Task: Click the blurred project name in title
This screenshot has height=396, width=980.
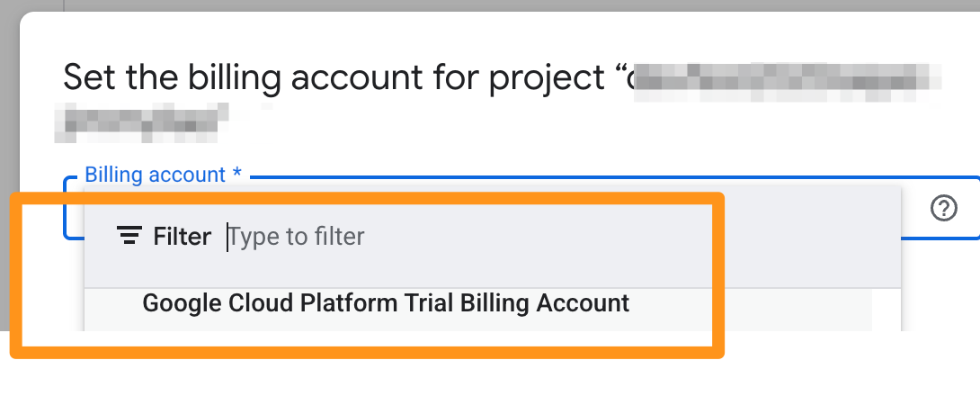Action: click(782, 77)
